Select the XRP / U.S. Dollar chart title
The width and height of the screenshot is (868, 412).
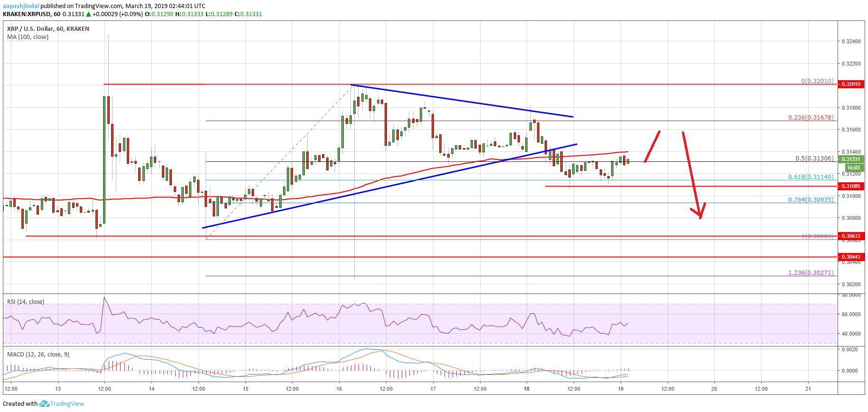pyautogui.click(x=48, y=29)
